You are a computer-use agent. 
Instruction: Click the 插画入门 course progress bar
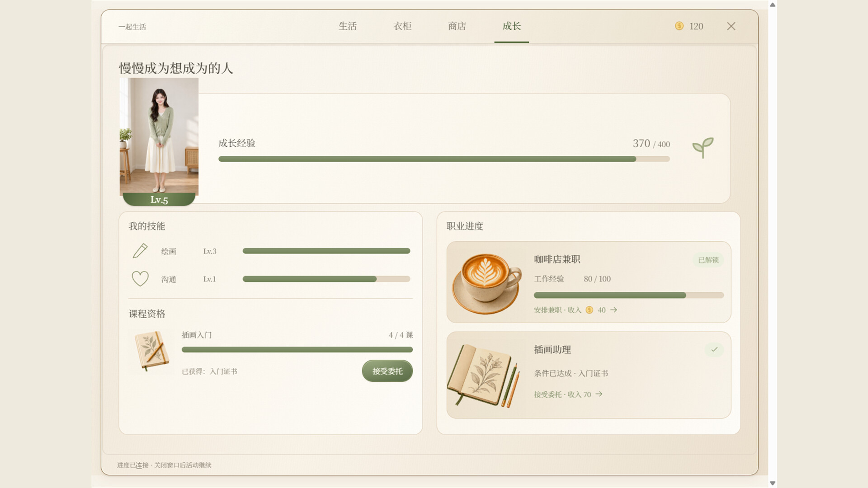coord(297,349)
